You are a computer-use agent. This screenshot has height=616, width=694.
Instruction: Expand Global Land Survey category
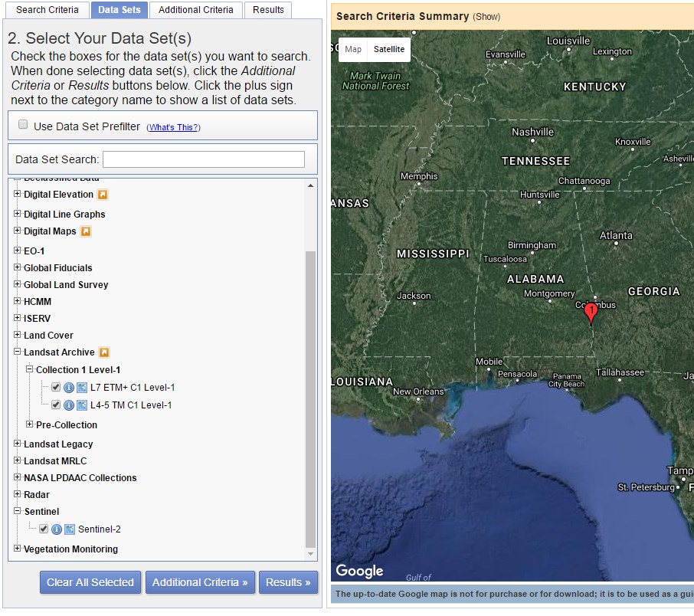(18, 284)
